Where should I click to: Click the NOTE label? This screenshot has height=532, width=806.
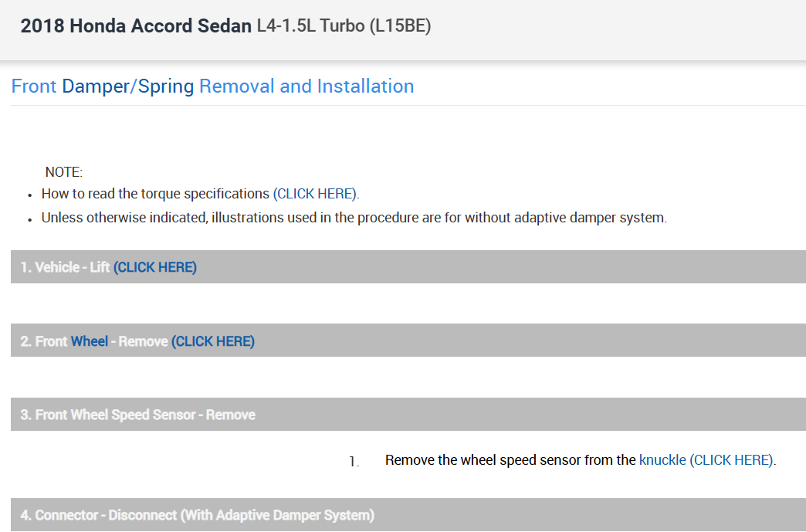point(64,172)
